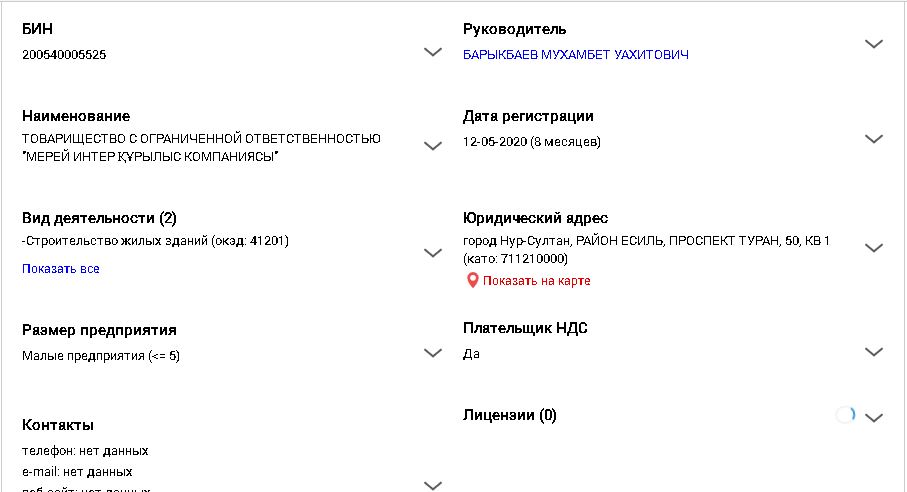Expand the Юридический адрес chevron
The height and width of the screenshot is (492, 907).
pyautogui.click(x=873, y=248)
